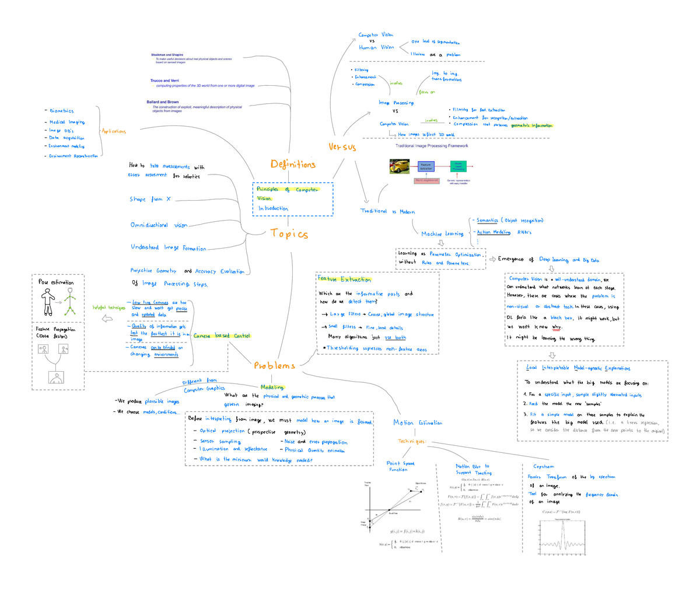Click "Low fps Cameras" underlined text
The image size is (700, 590).
pyautogui.click(x=150, y=303)
